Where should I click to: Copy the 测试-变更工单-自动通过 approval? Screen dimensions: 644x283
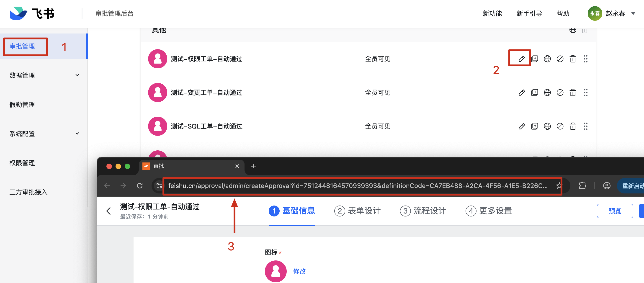tap(534, 93)
